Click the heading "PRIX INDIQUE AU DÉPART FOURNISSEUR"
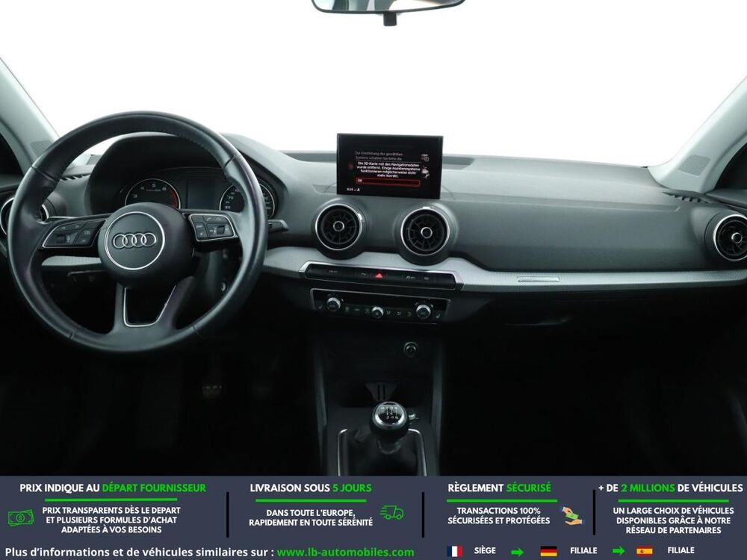This screenshot has width=747, height=560. [113, 488]
